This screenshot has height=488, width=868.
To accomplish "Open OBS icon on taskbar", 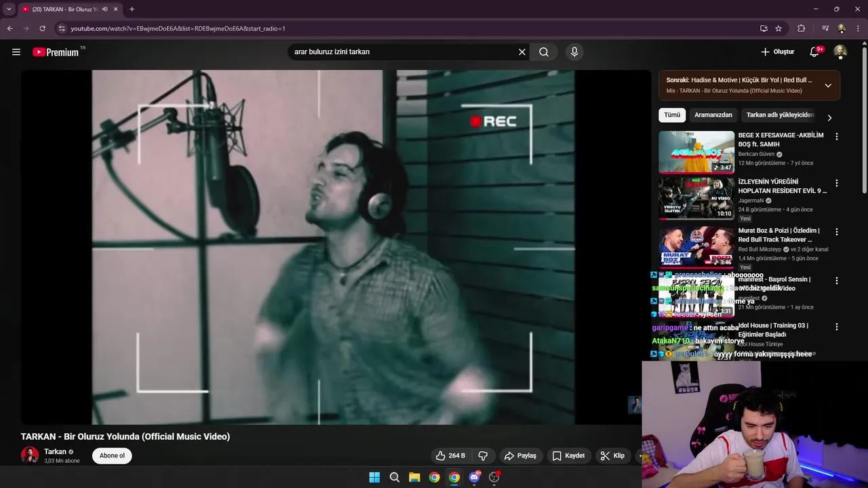I will [x=494, y=477].
